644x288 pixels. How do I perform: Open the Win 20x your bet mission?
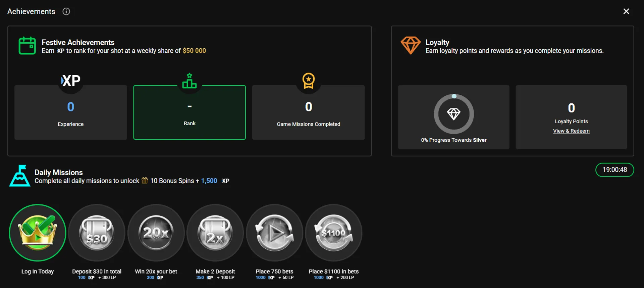point(156,233)
